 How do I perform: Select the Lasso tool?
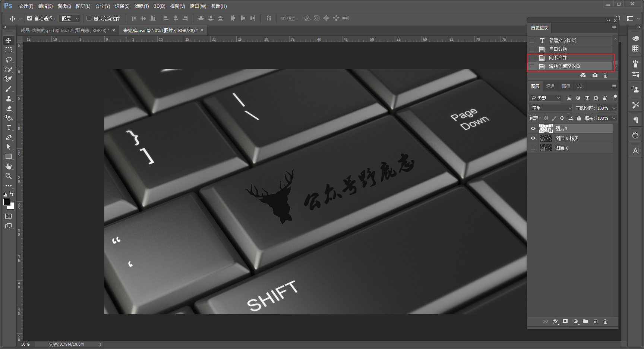pos(9,60)
